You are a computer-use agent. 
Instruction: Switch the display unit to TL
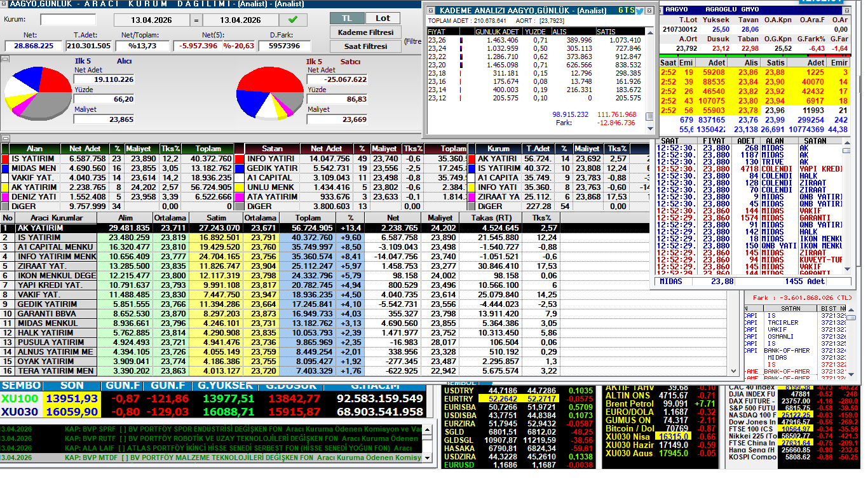[347, 18]
